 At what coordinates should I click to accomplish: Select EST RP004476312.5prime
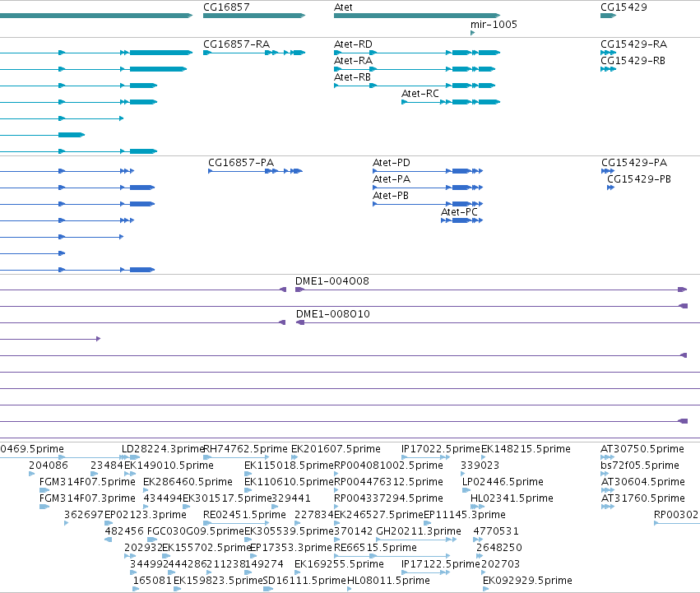pos(389,482)
